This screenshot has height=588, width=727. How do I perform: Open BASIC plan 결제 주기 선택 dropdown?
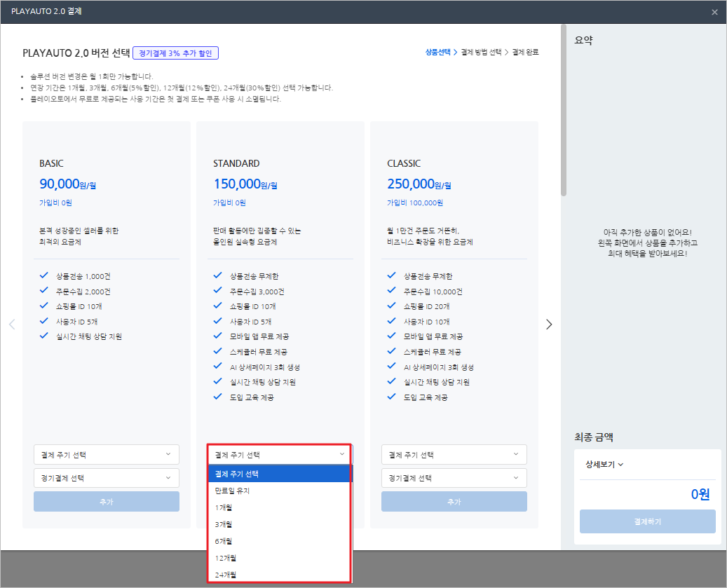click(106, 455)
